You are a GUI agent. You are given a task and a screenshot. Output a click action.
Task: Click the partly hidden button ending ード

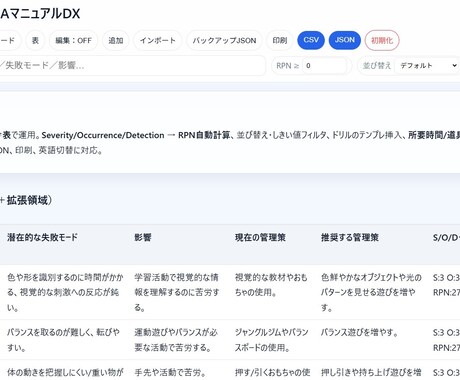click(10, 40)
